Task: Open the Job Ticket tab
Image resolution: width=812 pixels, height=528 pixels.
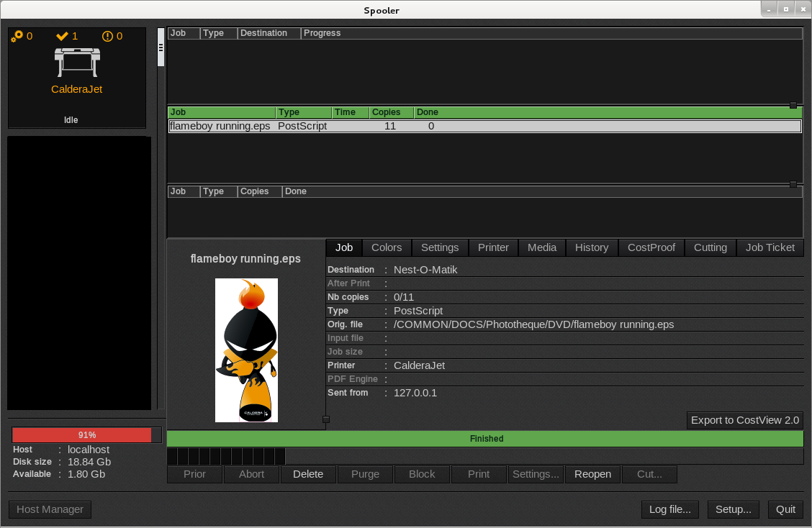Action: click(x=770, y=247)
